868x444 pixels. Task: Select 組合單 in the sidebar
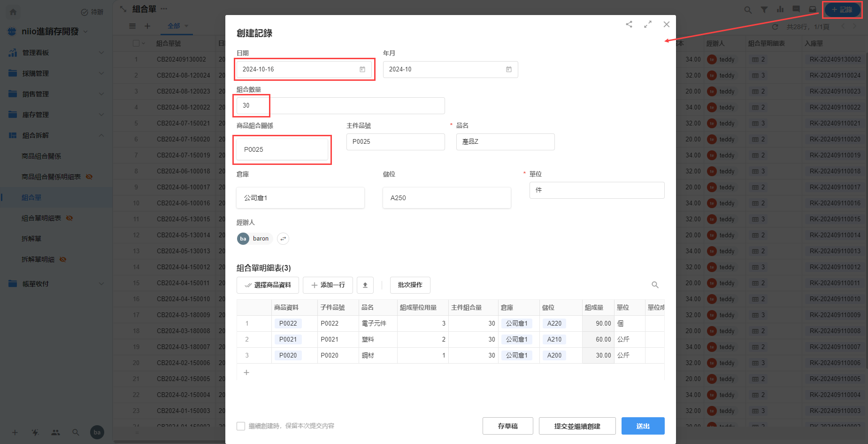[x=31, y=197]
